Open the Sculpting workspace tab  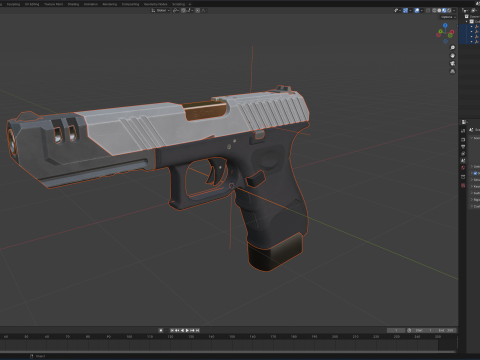(13, 4)
